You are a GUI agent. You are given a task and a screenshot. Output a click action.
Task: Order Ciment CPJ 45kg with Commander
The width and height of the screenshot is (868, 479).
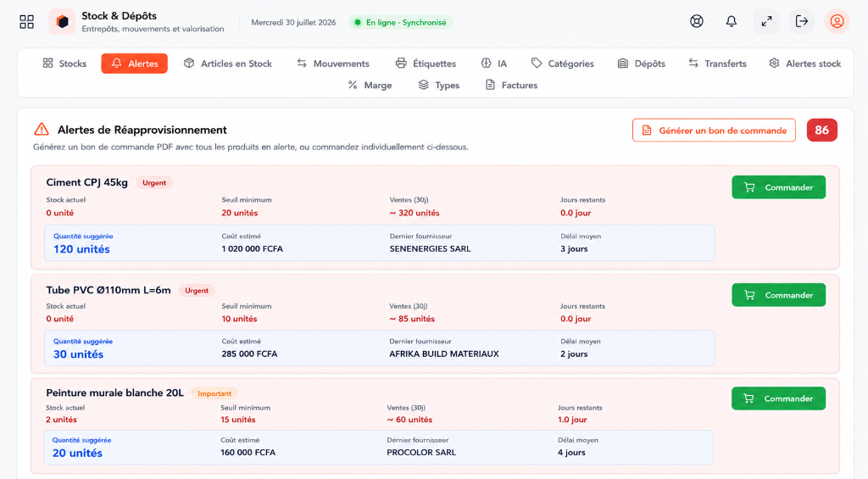[779, 187]
